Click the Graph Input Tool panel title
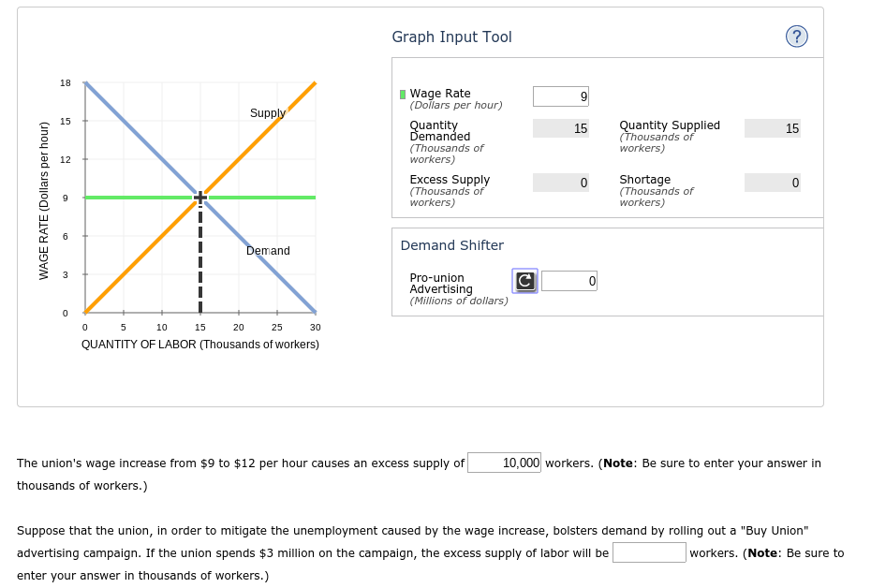The width and height of the screenshot is (871, 588). pos(451,36)
